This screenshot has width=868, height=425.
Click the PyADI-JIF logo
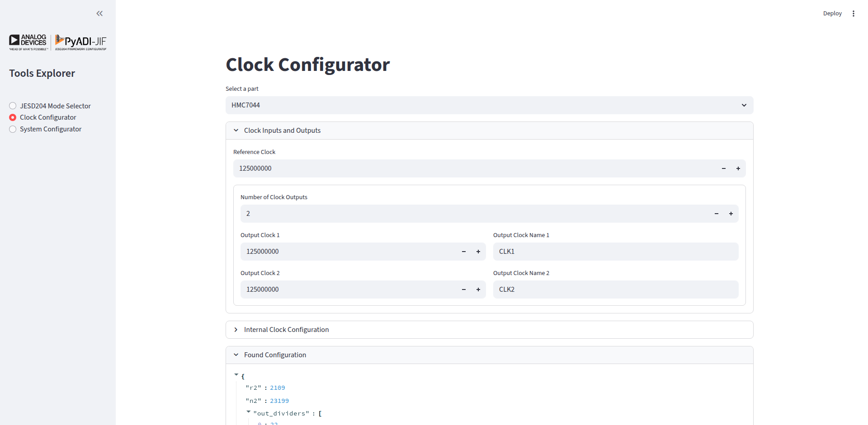tap(80, 42)
